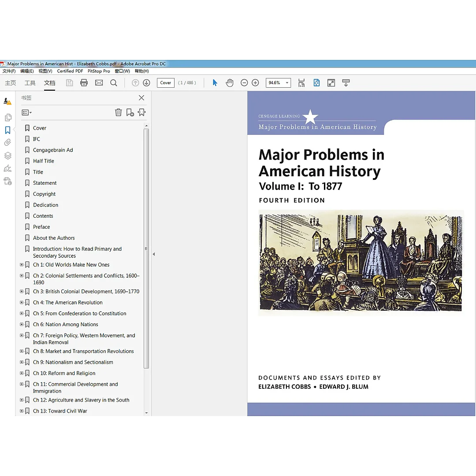The height and width of the screenshot is (476, 476).
Task: Expand Ch 6: Nation Among Nations
Action: click(x=22, y=324)
